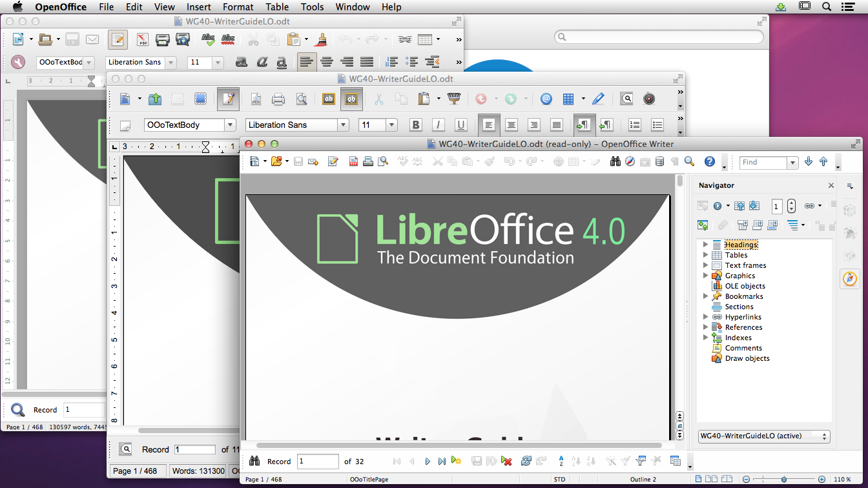Viewport: 868px width, 488px height.
Task: Click the Next Record arrow in bottom toolbar
Action: pyautogui.click(x=428, y=461)
